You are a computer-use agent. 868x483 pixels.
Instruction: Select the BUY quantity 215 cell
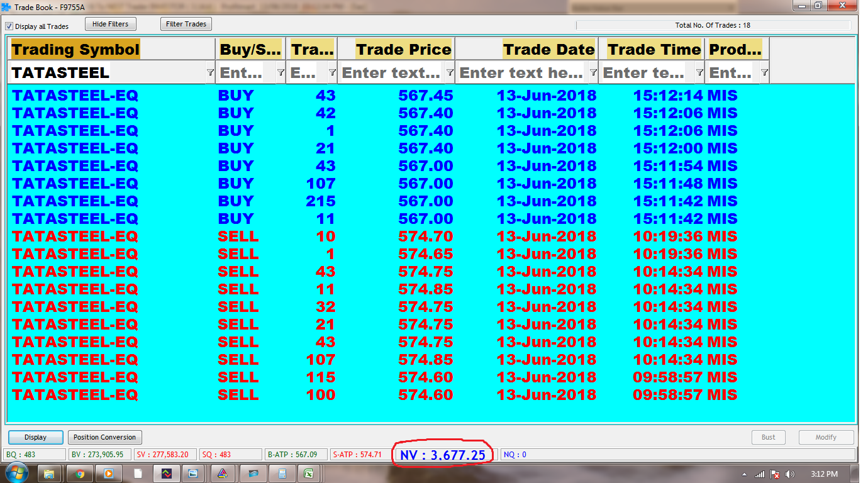tap(321, 201)
